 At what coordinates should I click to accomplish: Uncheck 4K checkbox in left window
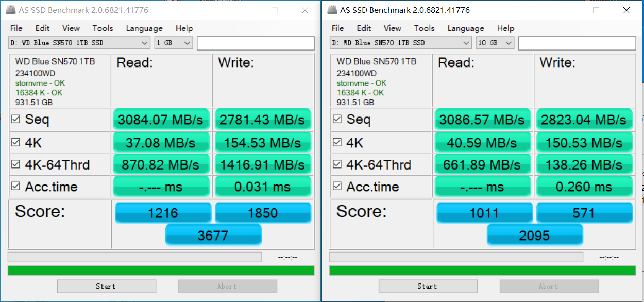[x=15, y=142]
